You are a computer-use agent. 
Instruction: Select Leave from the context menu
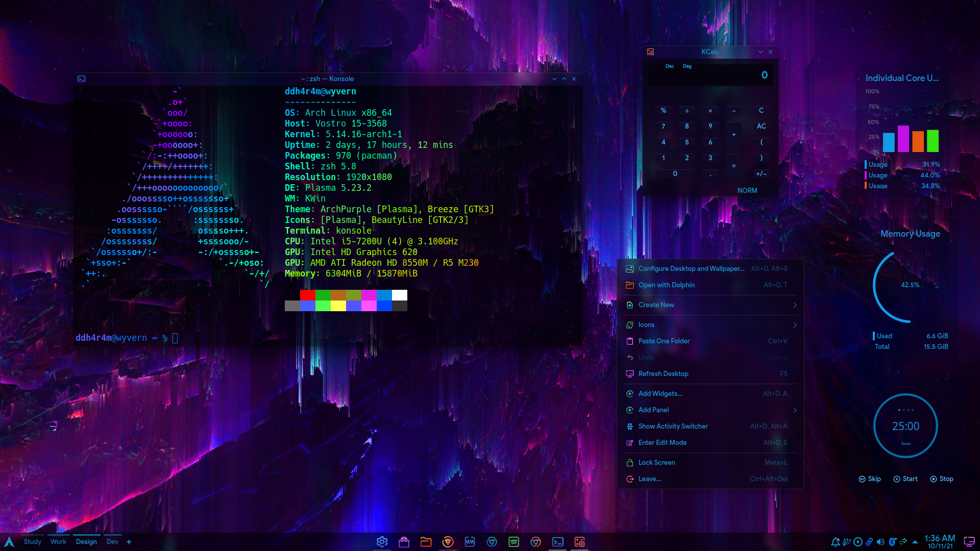710,479
